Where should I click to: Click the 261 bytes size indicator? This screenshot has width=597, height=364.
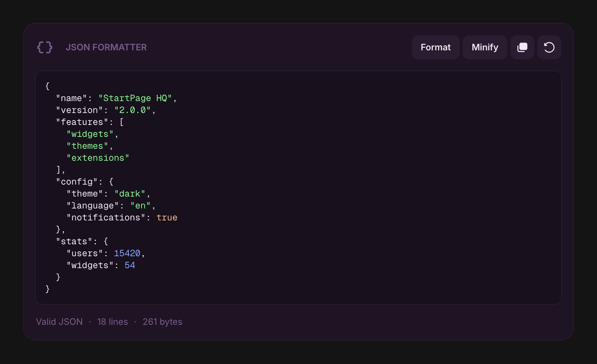pyautogui.click(x=163, y=321)
